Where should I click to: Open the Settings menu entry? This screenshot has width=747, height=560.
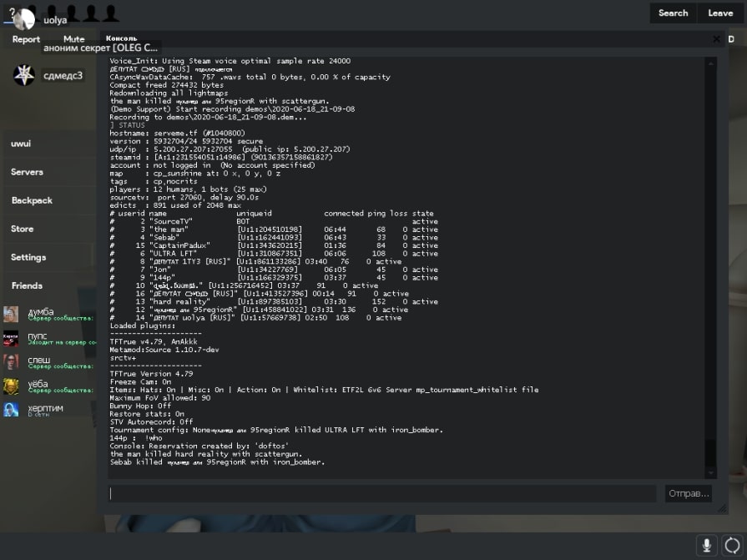click(x=28, y=257)
